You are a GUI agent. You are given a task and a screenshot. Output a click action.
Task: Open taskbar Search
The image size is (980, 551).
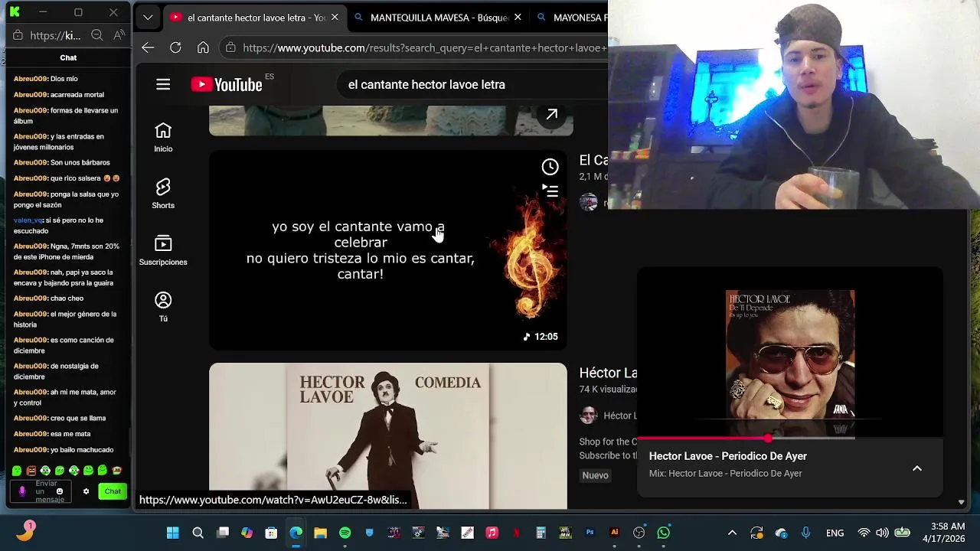coord(198,533)
